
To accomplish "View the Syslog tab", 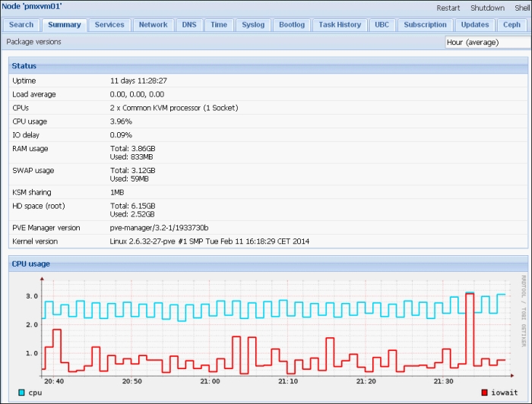I will click(x=253, y=25).
